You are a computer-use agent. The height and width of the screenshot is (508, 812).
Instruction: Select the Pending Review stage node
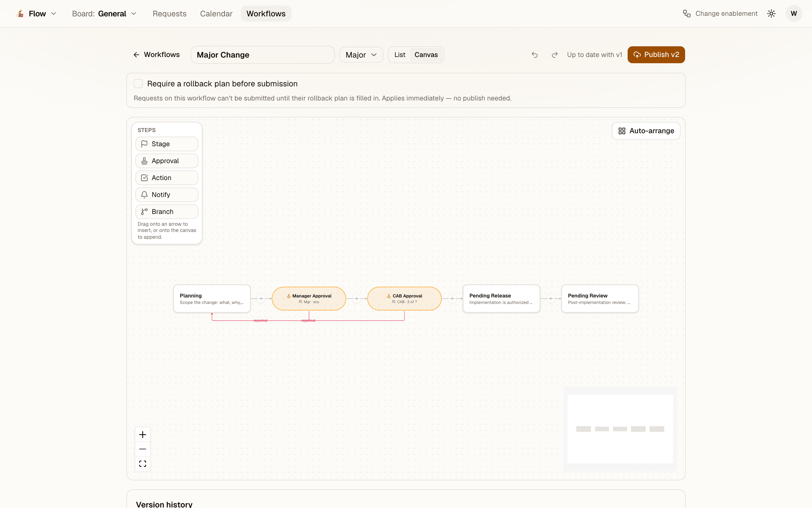[600, 299]
